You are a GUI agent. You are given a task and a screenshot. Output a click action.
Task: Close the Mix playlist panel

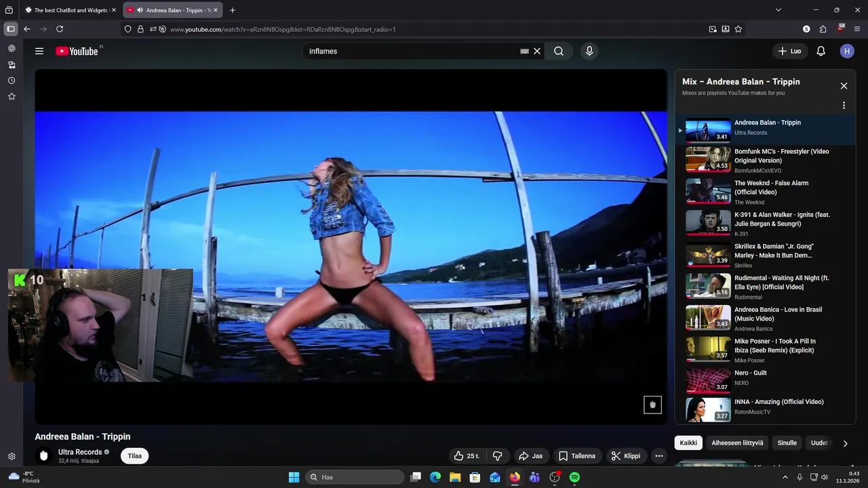click(844, 86)
